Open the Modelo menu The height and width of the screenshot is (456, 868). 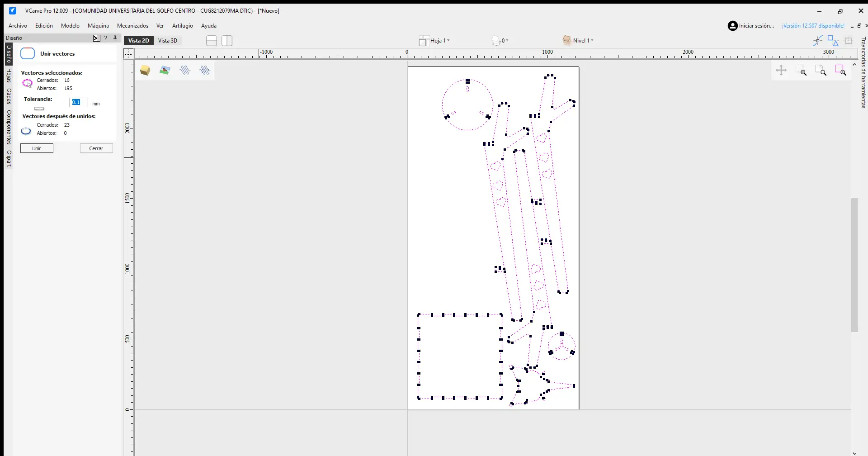[70, 26]
